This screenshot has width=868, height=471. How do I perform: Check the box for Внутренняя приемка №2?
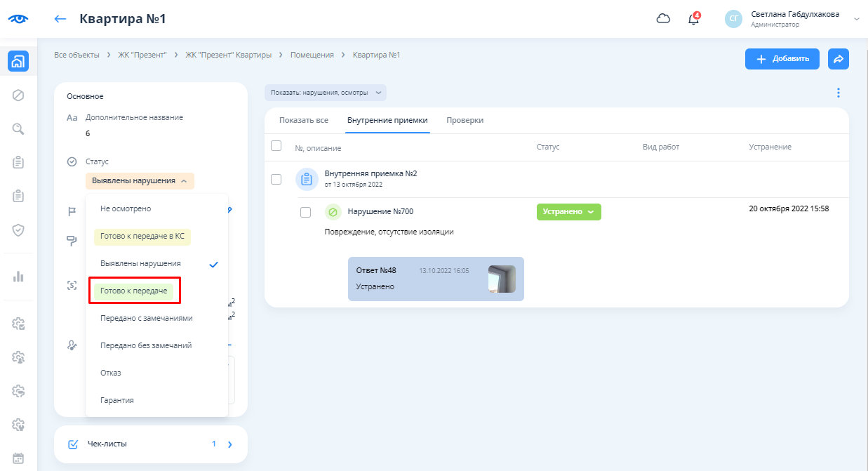[x=276, y=179]
